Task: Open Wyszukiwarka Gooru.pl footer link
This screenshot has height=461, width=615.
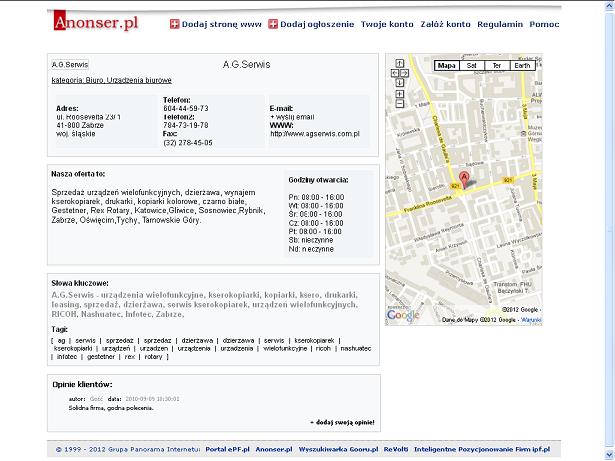Action: (x=338, y=450)
